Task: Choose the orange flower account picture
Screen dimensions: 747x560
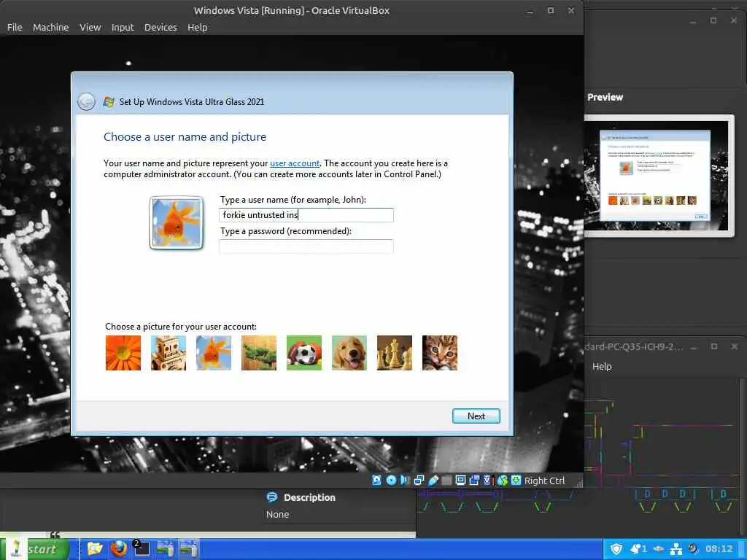Action: click(x=123, y=353)
